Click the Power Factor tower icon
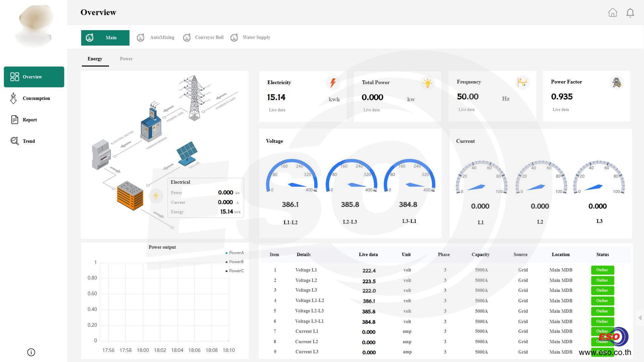This screenshot has width=644, height=362. click(x=616, y=82)
